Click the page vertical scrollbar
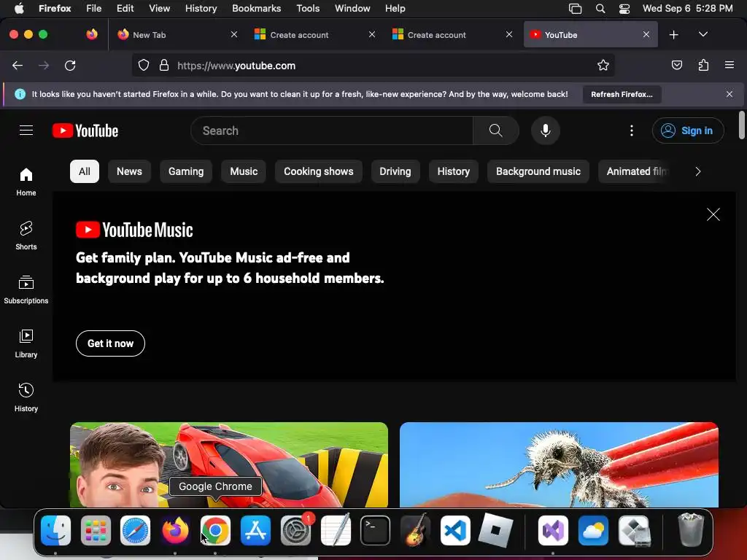The width and height of the screenshot is (747, 560). click(x=741, y=125)
